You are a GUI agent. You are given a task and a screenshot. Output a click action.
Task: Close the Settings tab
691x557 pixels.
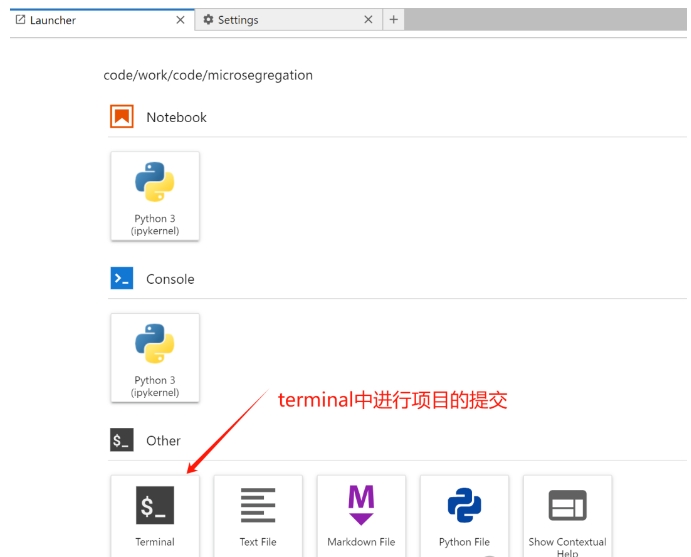pyautogui.click(x=368, y=20)
